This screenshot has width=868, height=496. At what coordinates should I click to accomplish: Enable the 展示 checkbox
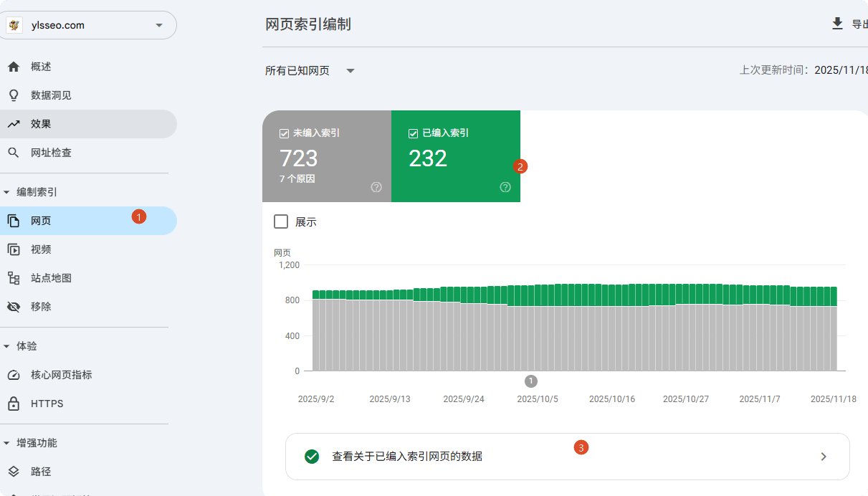pyautogui.click(x=281, y=221)
